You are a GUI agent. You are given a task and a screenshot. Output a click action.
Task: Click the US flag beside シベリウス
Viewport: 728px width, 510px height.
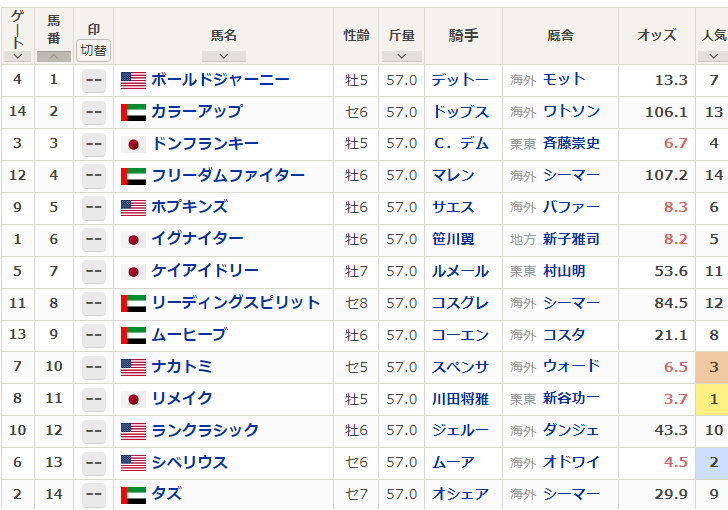pos(133,463)
